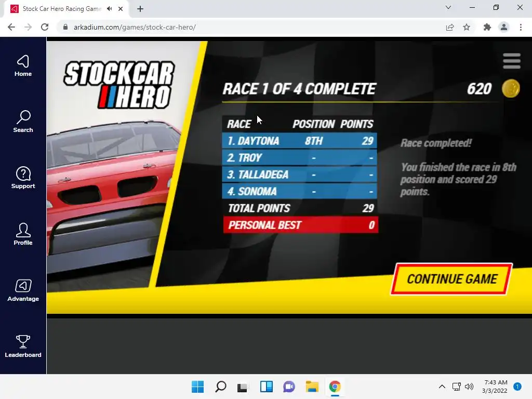
Task: Click the Chrome taskbar icon
Action: coord(335,387)
